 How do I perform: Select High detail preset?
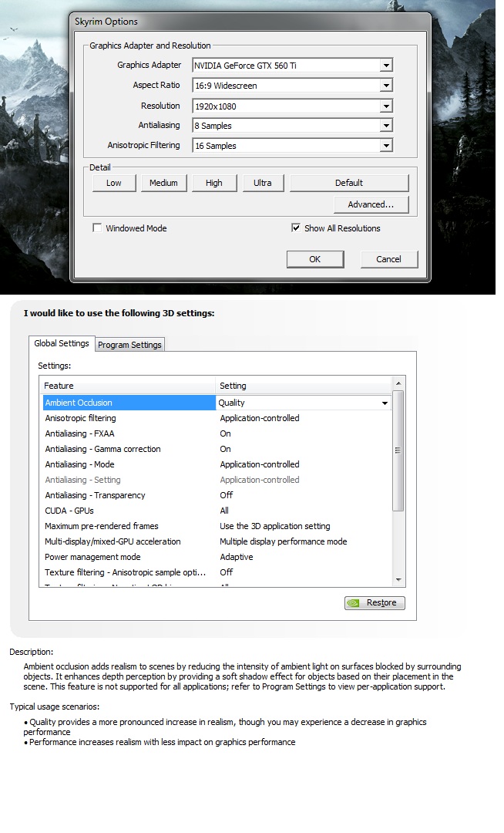click(213, 183)
